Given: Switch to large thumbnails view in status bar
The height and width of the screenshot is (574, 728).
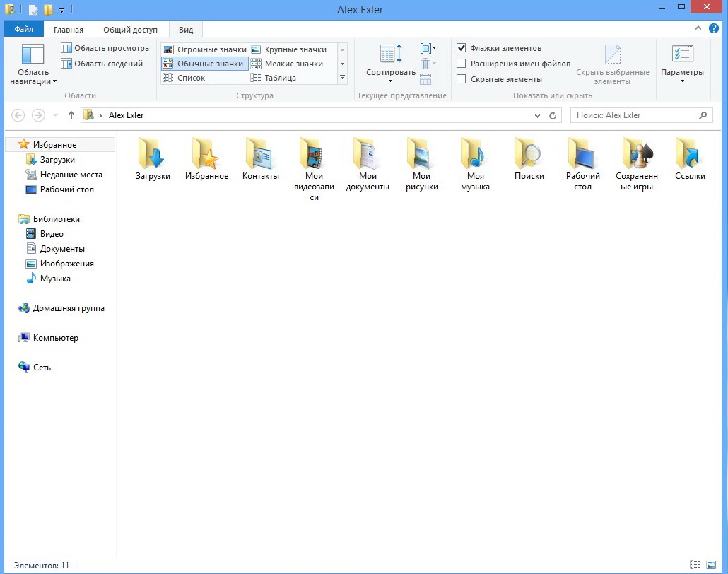Looking at the screenshot, I should [710, 566].
